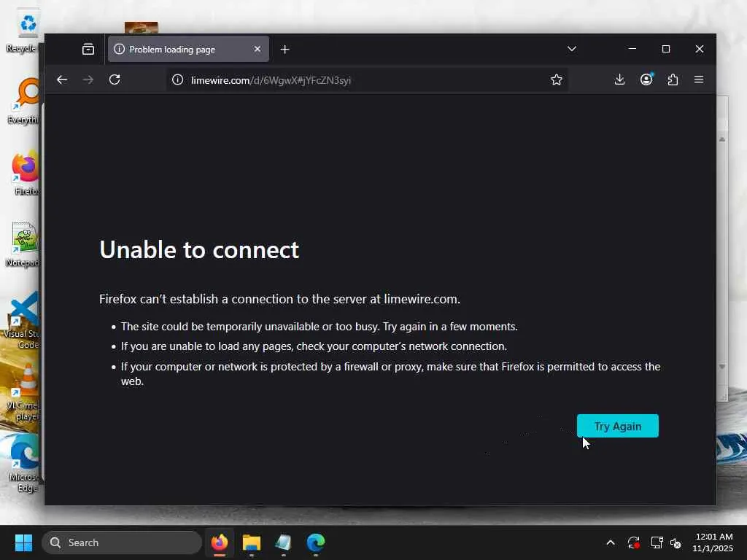This screenshot has width=747, height=560.
Task: View site information icon in address bar
Action: coord(177,80)
